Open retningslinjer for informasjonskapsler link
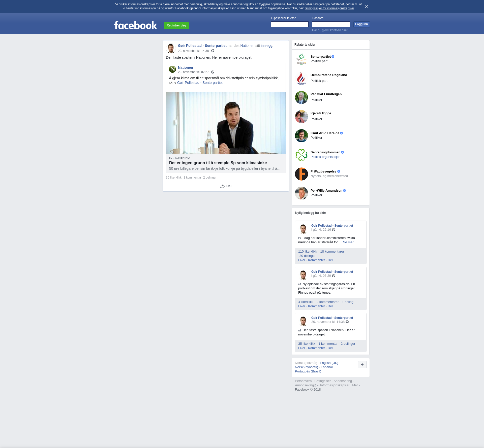 pyautogui.click(x=329, y=8)
